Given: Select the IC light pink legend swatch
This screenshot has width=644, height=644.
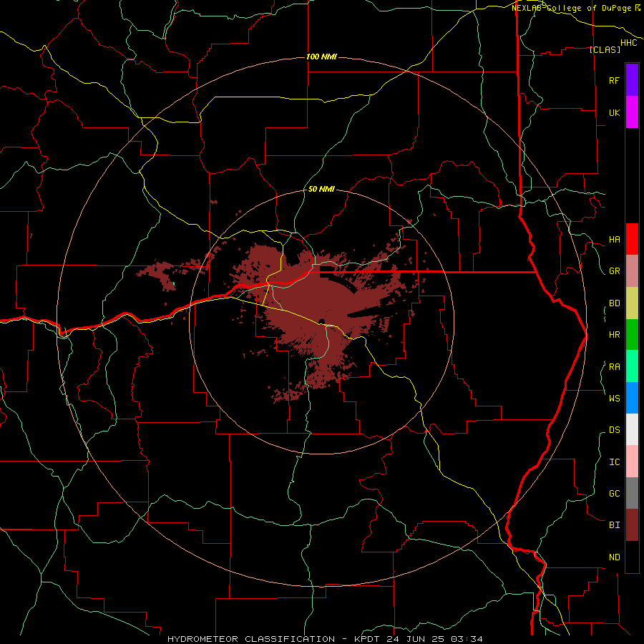Looking at the screenshot, I should coord(632,462).
